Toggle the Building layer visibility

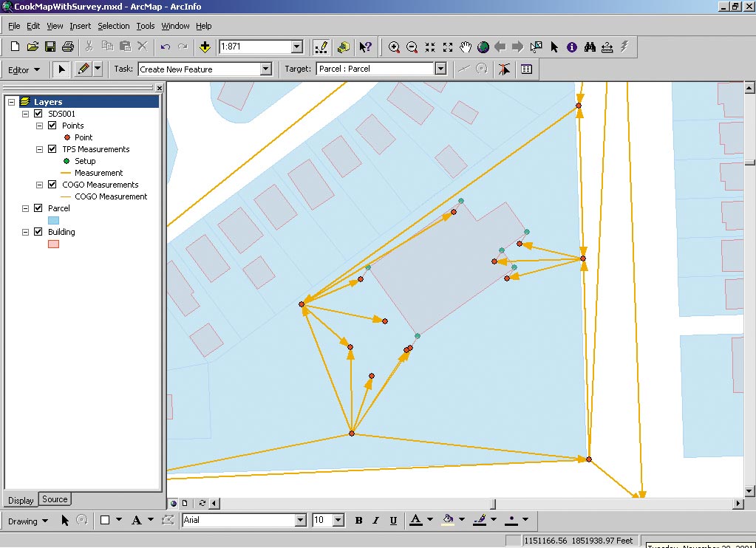click(x=38, y=232)
